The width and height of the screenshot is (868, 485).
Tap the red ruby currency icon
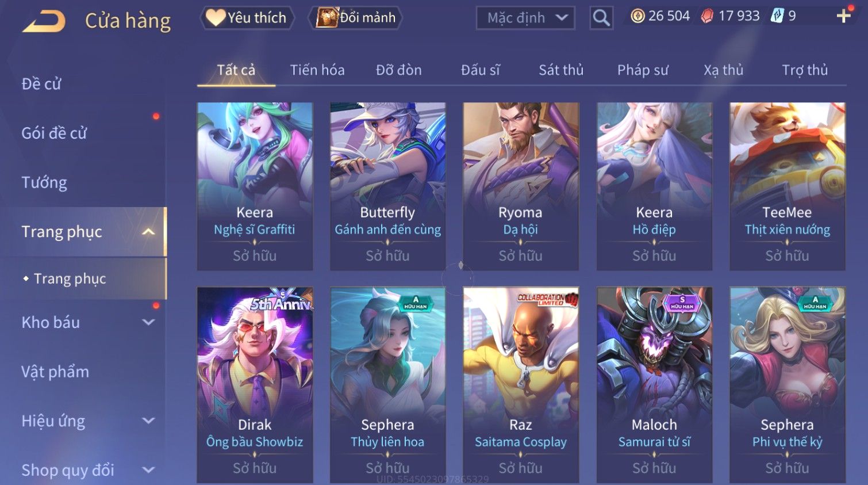pos(708,16)
